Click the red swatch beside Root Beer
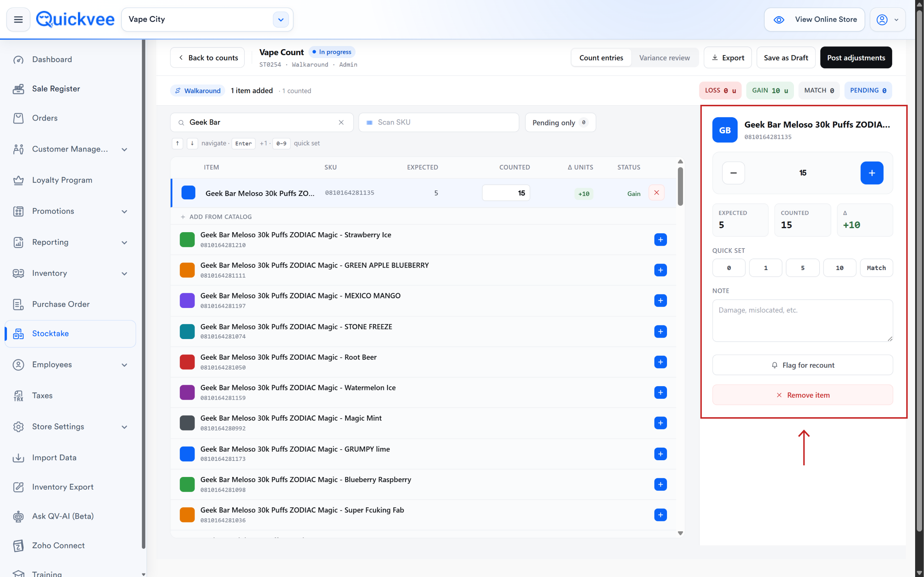The height and width of the screenshot is (577, 924). [x=187, y=362]
